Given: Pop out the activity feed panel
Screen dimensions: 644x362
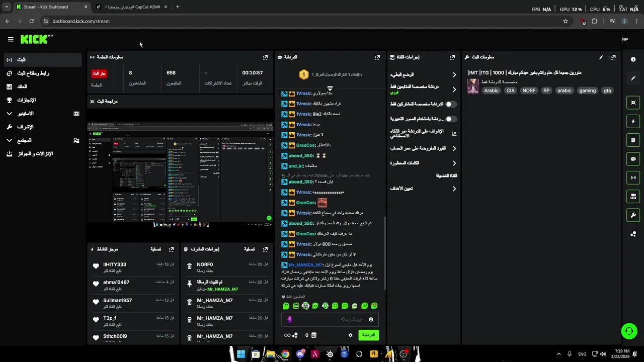Looking at the screenshot, I should (172, 249).
